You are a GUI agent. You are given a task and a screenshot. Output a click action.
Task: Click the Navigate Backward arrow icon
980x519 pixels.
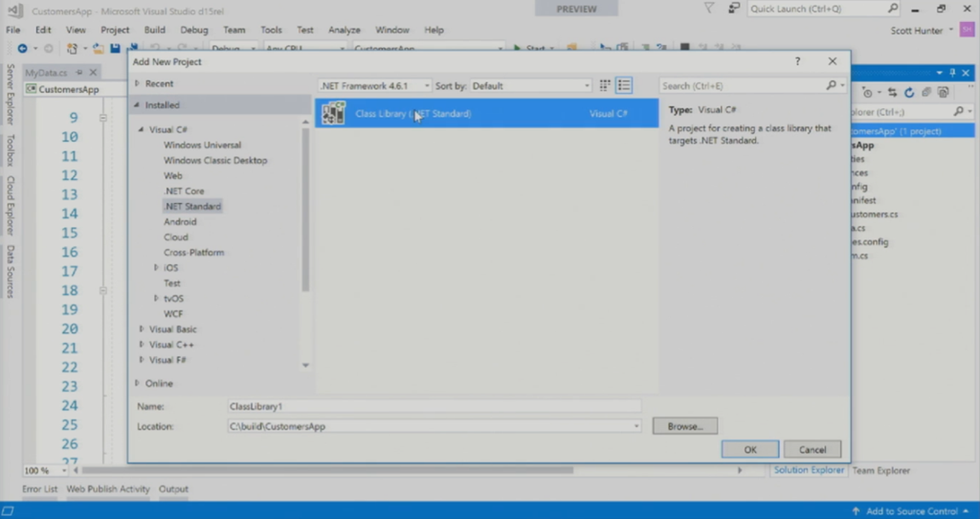coord(23,48)
